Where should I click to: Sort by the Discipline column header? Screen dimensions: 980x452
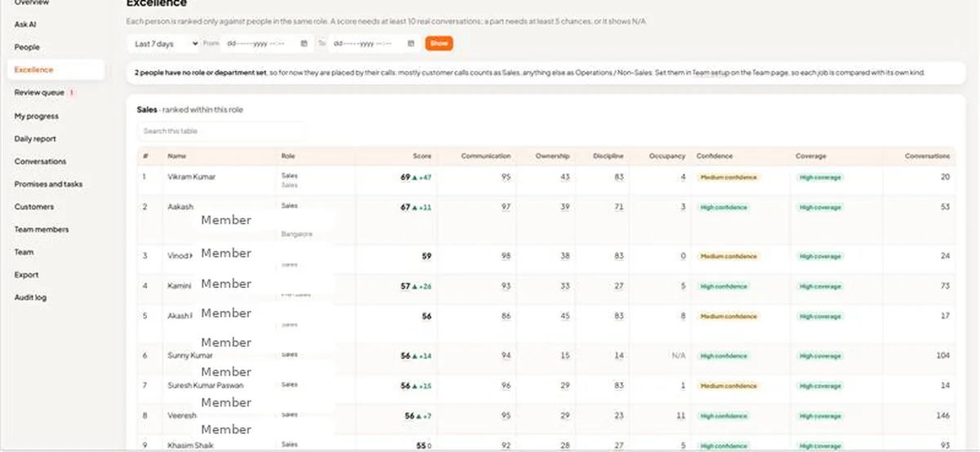(x=609, y=156)
